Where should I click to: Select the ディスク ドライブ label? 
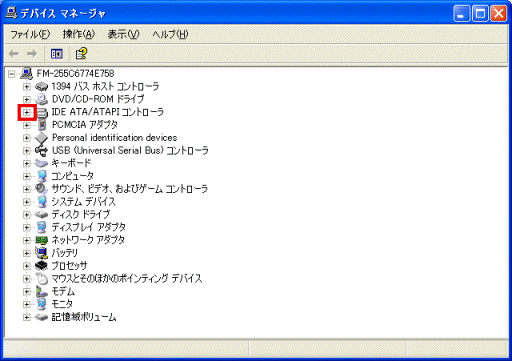80,214
